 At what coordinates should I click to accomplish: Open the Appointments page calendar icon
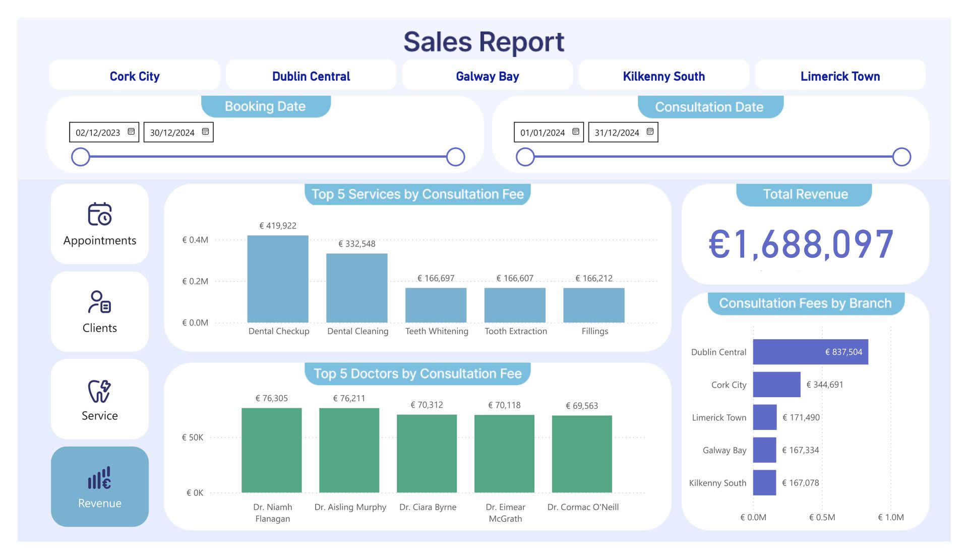100,214
